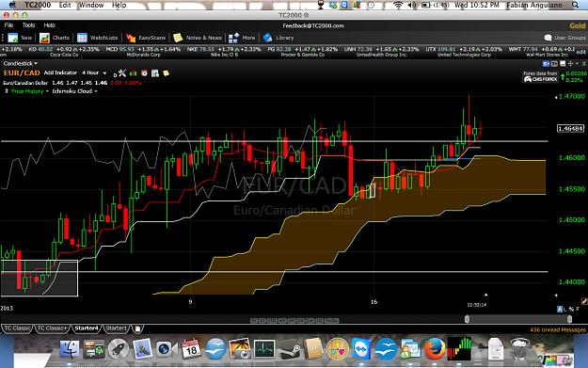
Task: Click the MCD McDonalds ticker entry
Action: pyautogui.click(x=143, y=52)
